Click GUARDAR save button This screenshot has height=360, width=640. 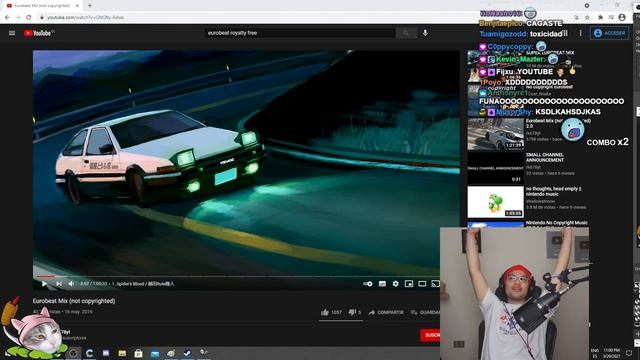[425, 312]
